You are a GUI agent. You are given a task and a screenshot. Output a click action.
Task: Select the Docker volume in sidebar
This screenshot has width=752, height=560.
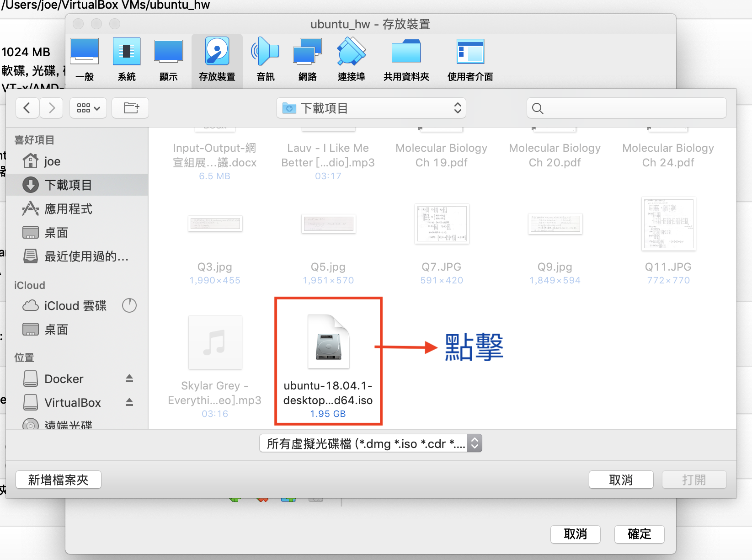[77, 379]
